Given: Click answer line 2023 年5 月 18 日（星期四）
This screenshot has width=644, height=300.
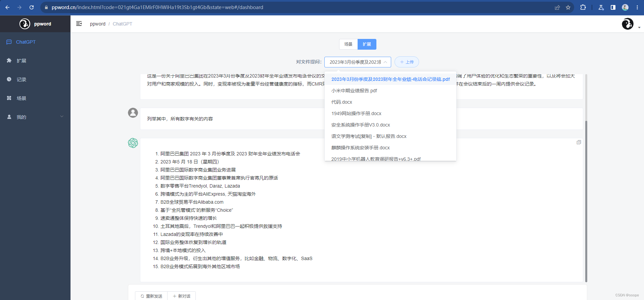Looking at the screenshot, I should (190, 162).
